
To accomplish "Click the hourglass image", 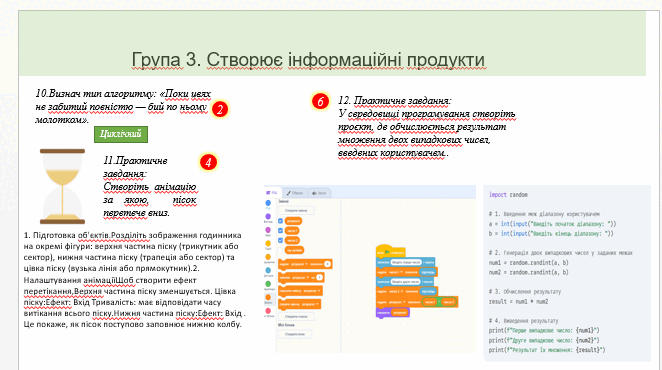I will (62, 186).
